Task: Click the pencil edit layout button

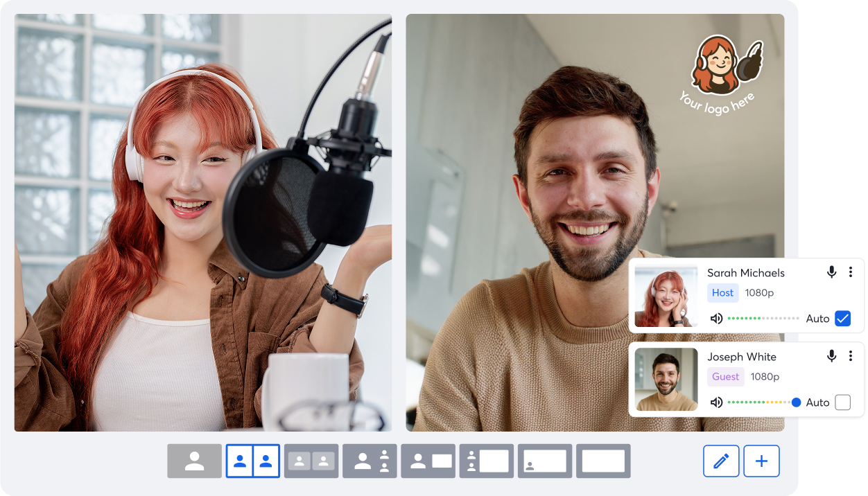Action: [721, 461]
